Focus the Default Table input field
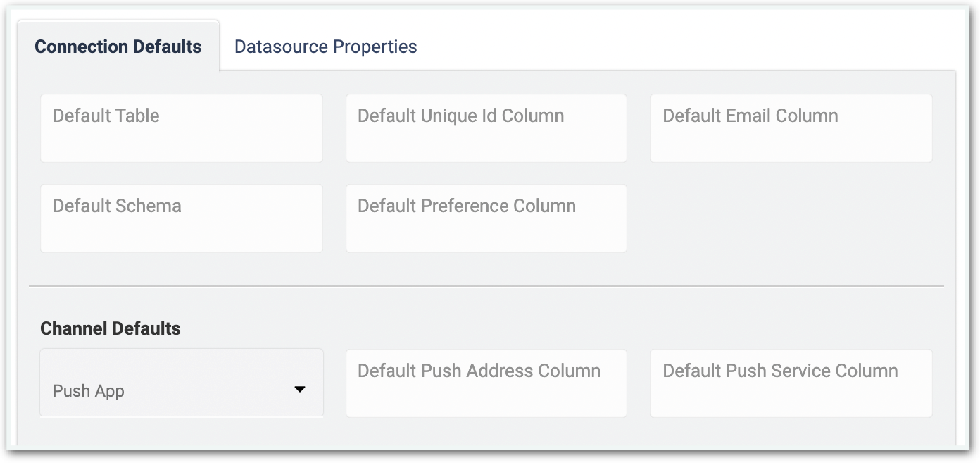This screenshot has height=463, width=980. pyautogui.click(x=182, y=128)
